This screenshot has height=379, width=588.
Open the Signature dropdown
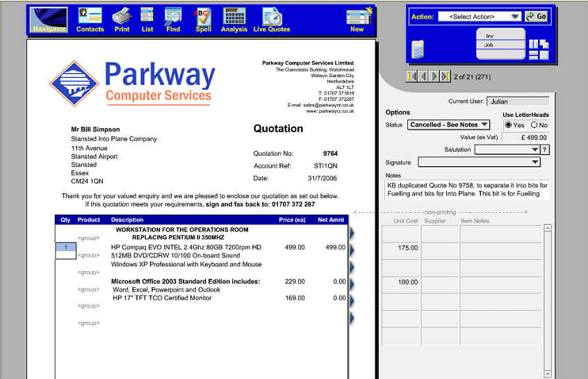(x=479, y=163)
